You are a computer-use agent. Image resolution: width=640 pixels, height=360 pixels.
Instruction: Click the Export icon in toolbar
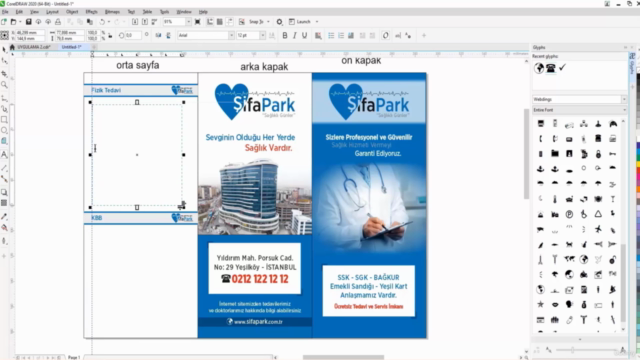coord(144,22)
